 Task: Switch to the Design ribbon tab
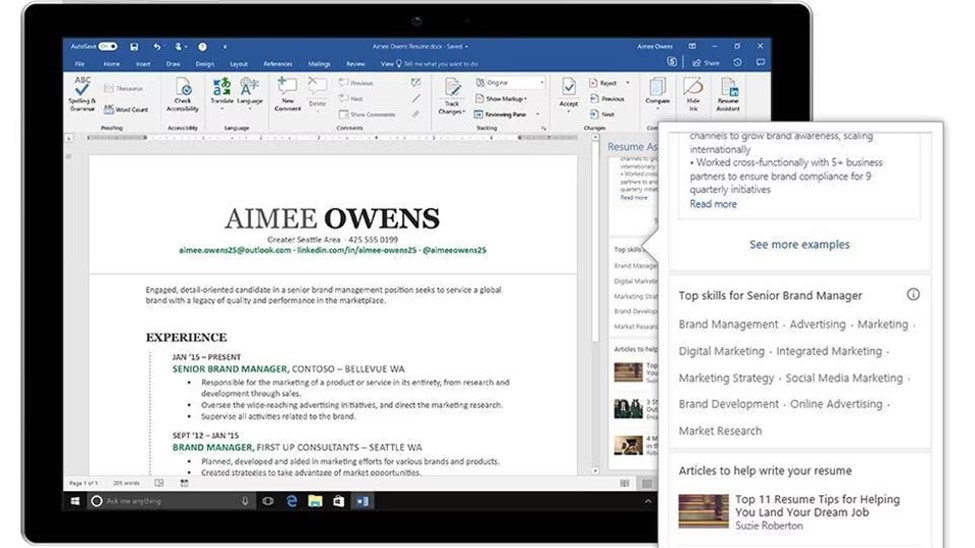[205, 63]
